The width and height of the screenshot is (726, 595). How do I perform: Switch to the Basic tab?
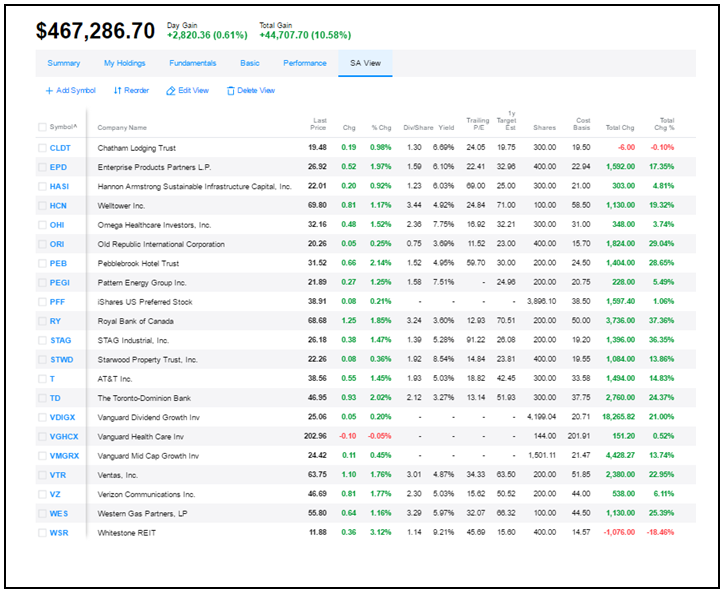(x=250, y=63)
